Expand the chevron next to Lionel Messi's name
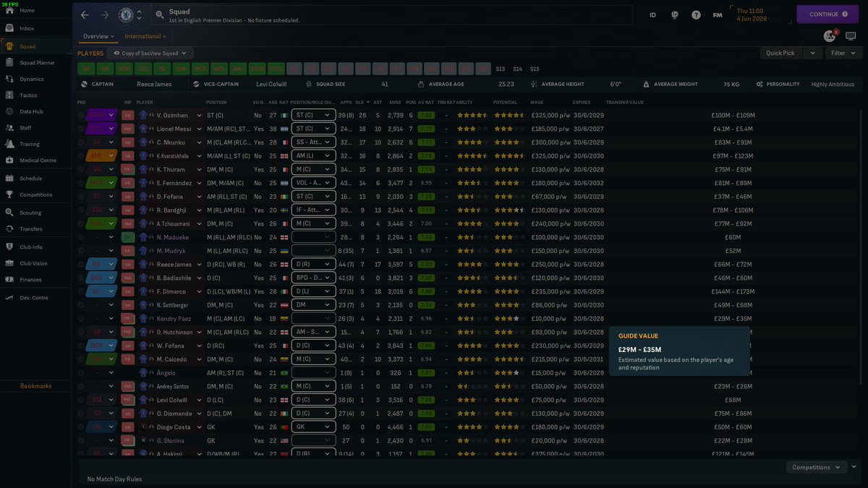 (199, 129)
